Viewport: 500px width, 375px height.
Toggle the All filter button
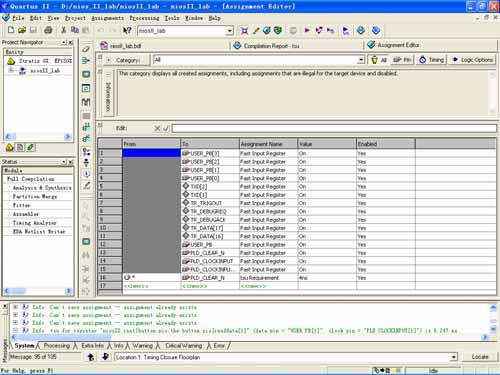(379, 60)
